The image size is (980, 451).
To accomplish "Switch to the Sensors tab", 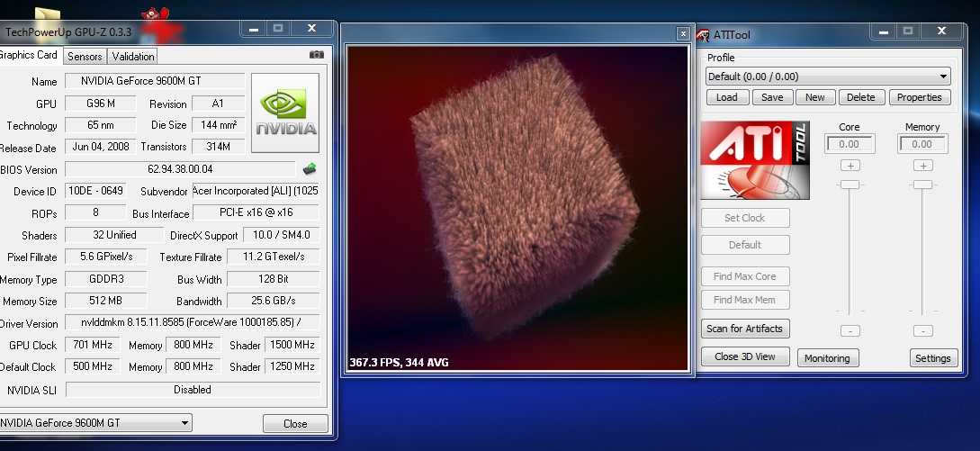I will [85, 57].
